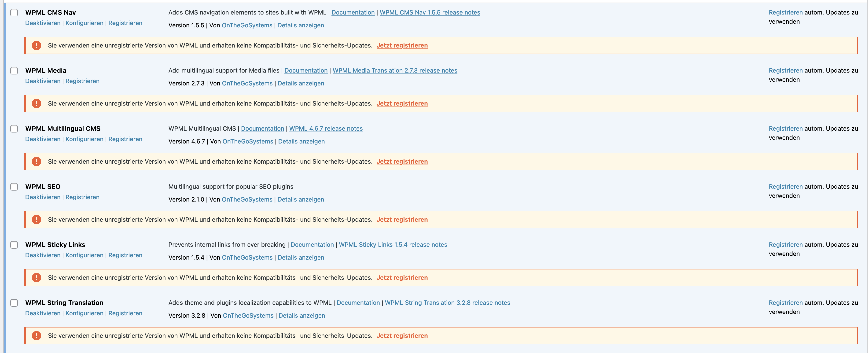Deactivate the WPML Media plugin
868x353 pixels.
point(43,81)
